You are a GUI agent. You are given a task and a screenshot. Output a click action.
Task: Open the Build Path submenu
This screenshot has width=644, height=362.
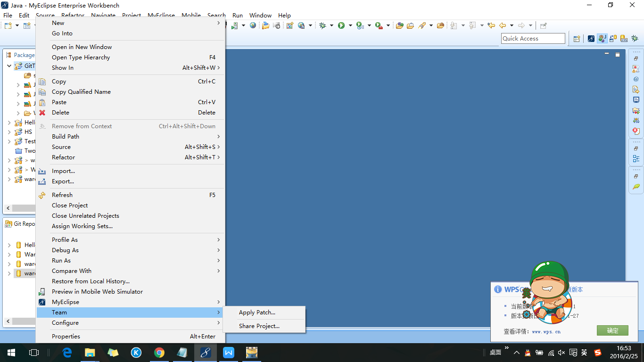point(131,137)
